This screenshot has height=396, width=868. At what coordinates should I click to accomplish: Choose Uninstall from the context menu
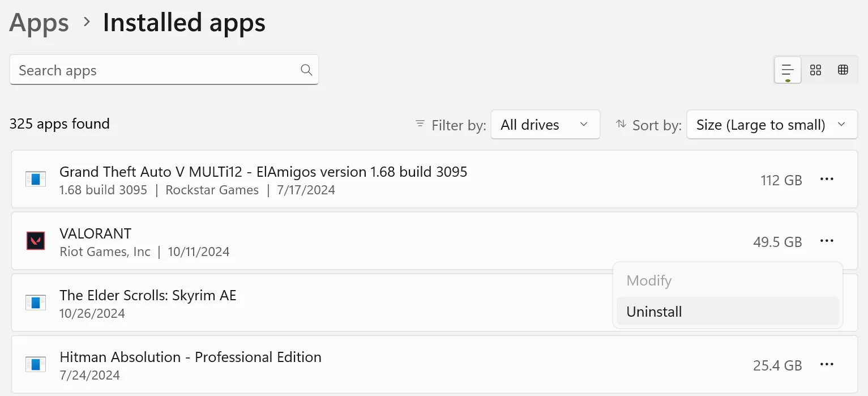click(x=655, y=312)
